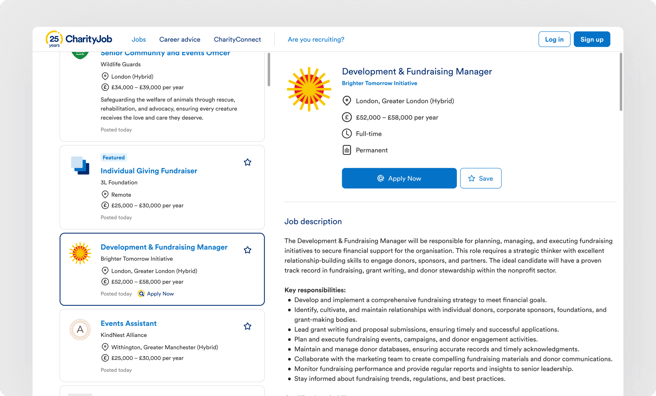Click pound icon beside £52,000 – £58,000 in list card
Image resolution: width=656 pixels, height=396 pixels.
105,282
